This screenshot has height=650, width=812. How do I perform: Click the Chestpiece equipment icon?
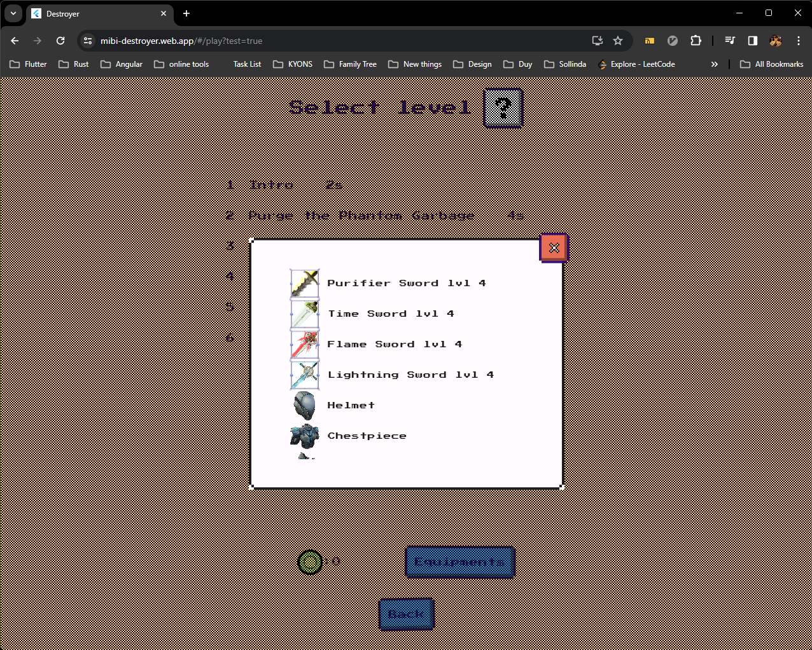point(304,436)
